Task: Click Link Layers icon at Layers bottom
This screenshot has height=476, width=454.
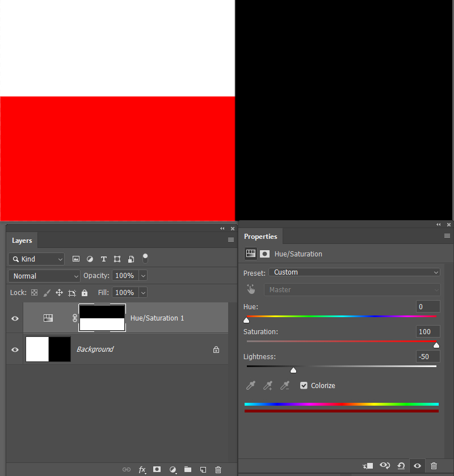Action: point(127,469)
